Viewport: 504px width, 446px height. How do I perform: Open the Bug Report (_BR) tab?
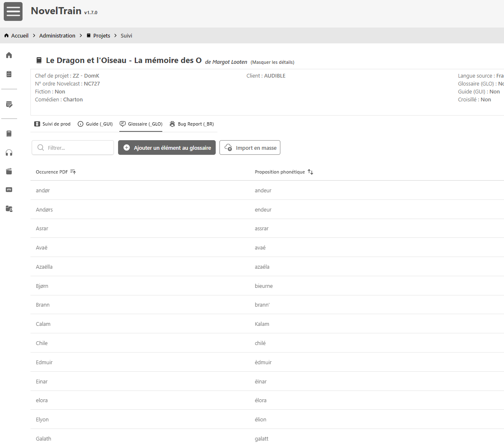pos(192,124)
